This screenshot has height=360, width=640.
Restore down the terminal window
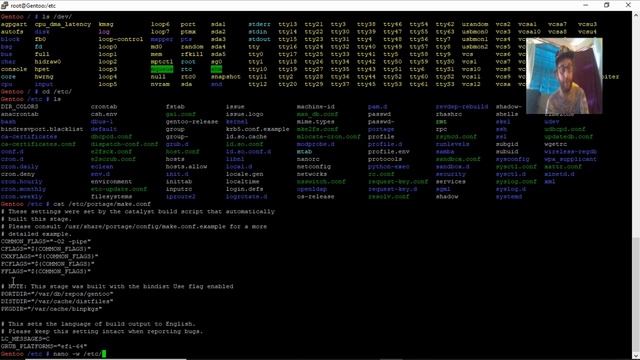tap(607, 5)
